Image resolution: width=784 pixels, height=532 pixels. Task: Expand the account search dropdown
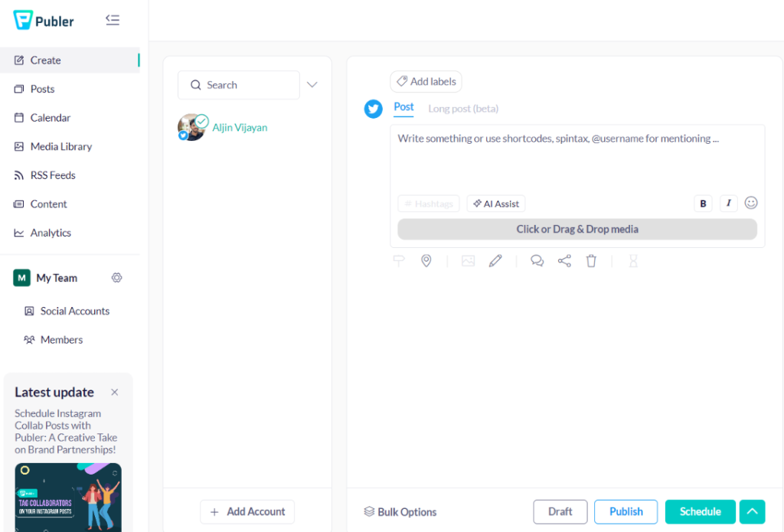(312, 84)
